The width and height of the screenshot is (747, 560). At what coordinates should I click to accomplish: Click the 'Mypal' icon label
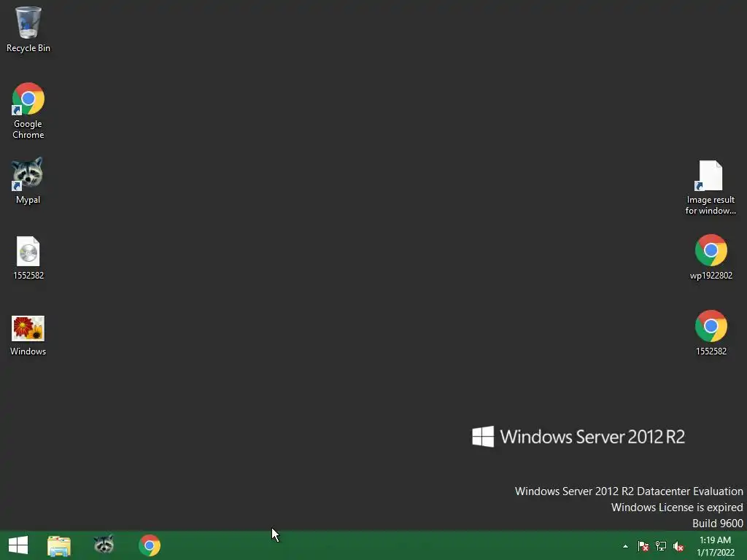[28, 200]
